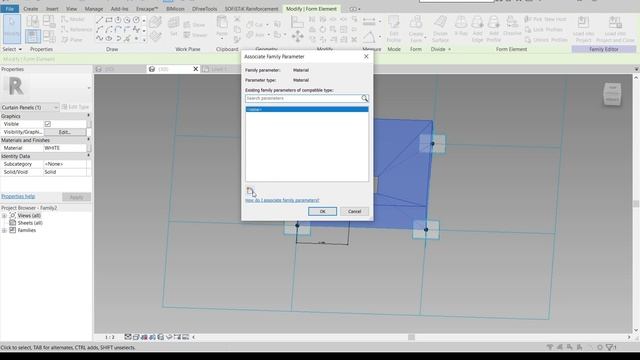Switch to the Insert ribbon tab

[52, 9]
